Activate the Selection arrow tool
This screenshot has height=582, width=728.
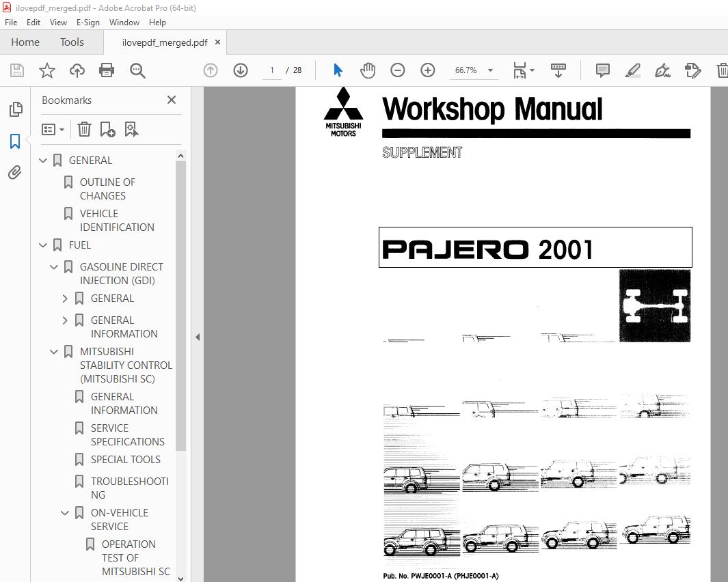tap(338, 70)
